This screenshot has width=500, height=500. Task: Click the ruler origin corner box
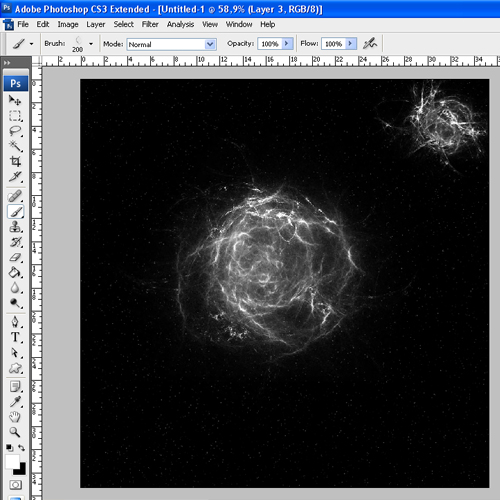click(x=36, y=61)
